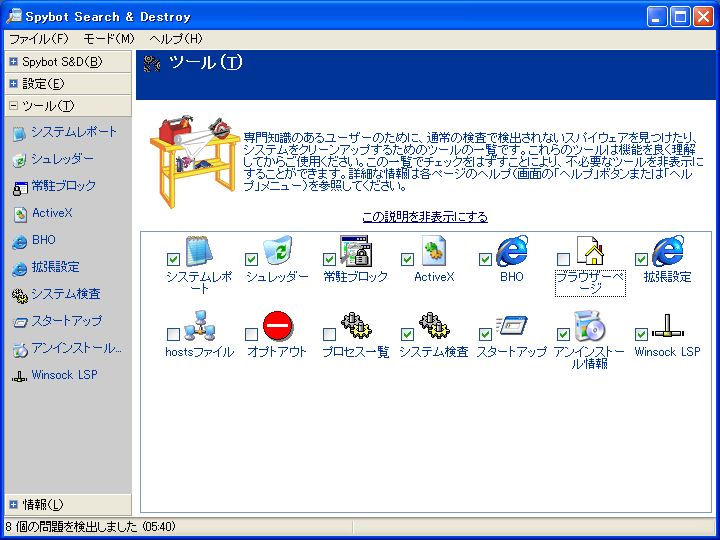
Task: Select BHO icon in the sidebar
Action: point(19,242)
